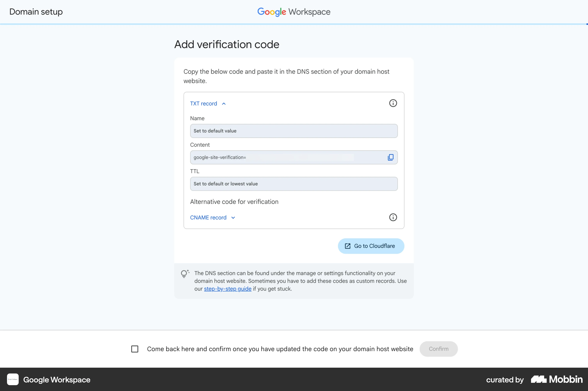
Task: Expand the CNAME record section
Action: click(x=213, y=217)
